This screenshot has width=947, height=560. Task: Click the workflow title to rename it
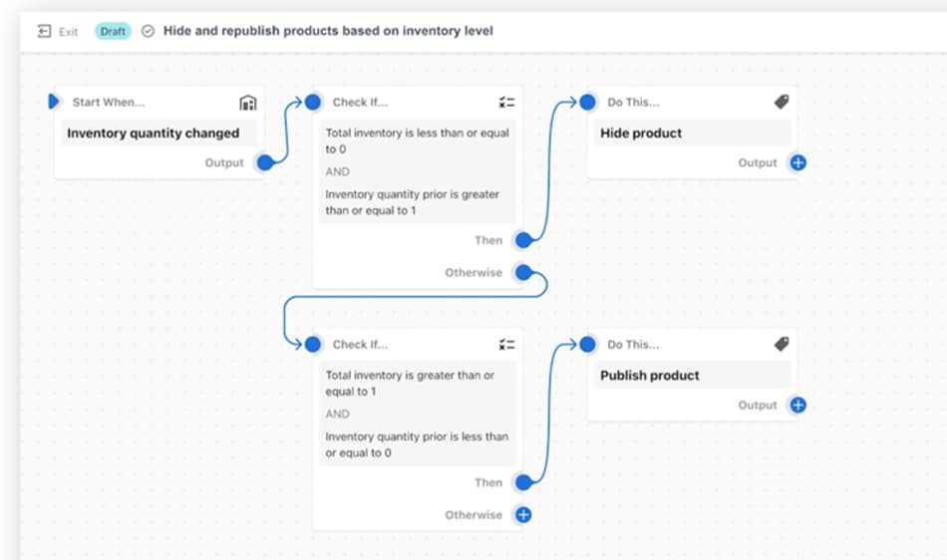tap(328, 31)
